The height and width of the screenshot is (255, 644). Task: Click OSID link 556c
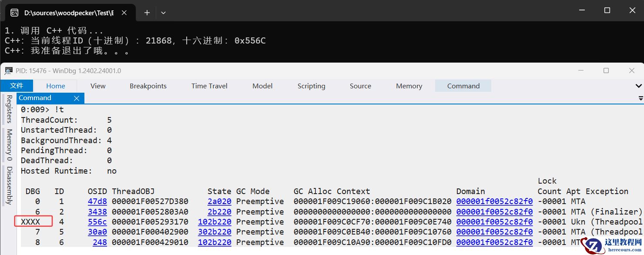pos(97,222)
